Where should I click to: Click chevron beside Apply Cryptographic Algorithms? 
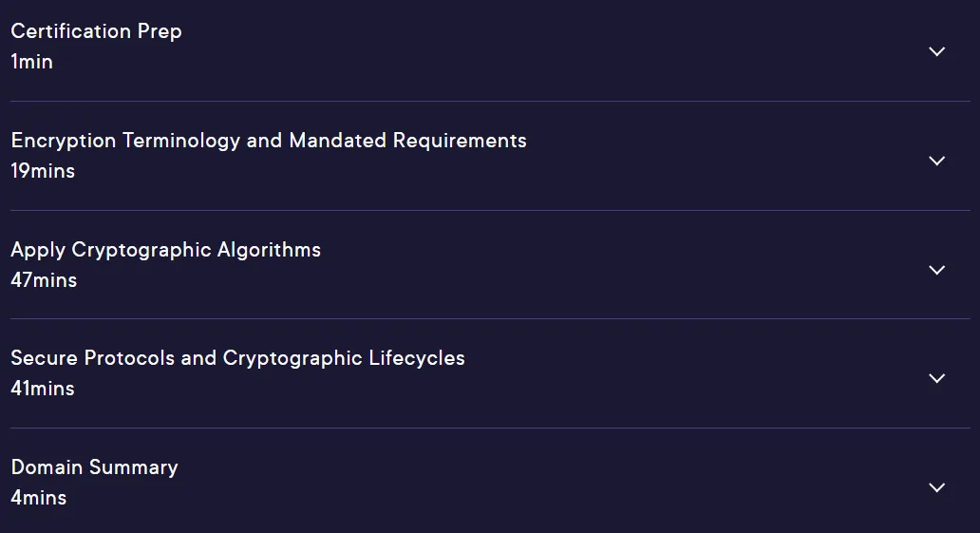(x=936, y=270)
